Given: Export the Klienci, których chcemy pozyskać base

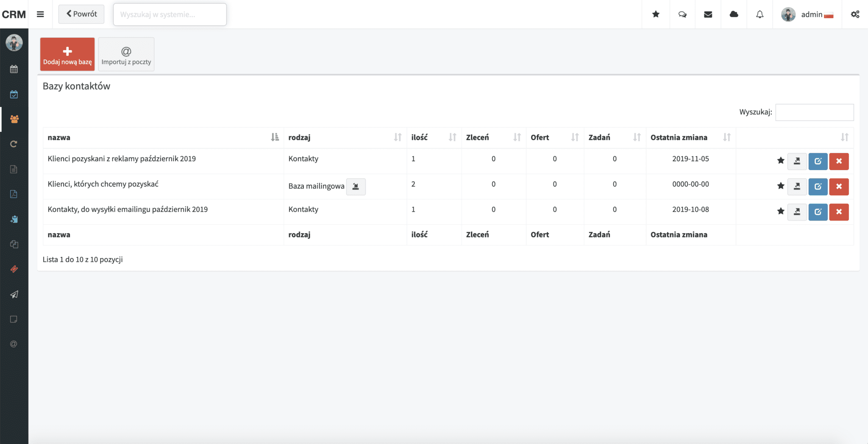Looking at the screenshot, I should 797,187.
